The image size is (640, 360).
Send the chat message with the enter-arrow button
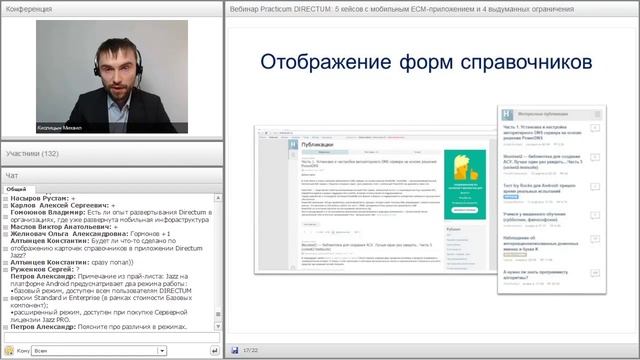[214, 351]
